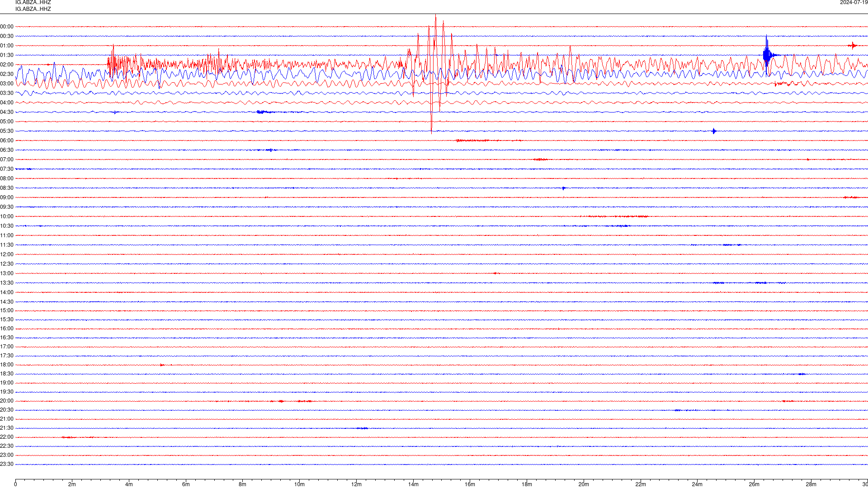Choose the 23:30 time label
868x488 pixels.
[7, 464]
